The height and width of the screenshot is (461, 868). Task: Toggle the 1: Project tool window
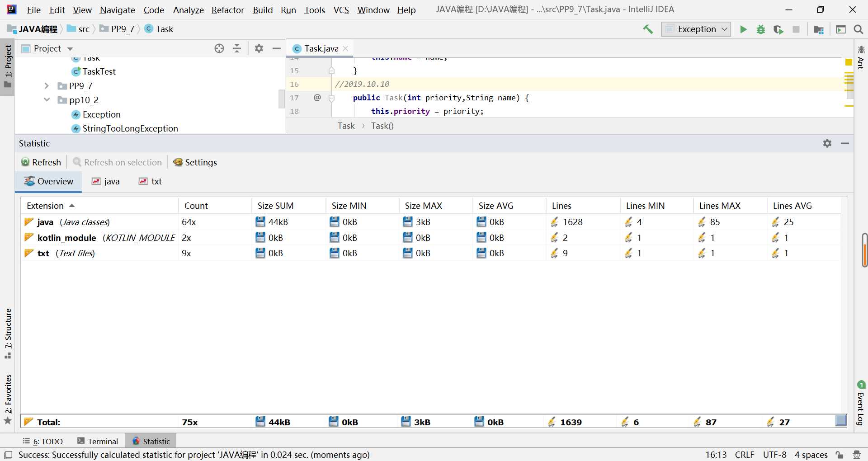(x=8, y=67)
